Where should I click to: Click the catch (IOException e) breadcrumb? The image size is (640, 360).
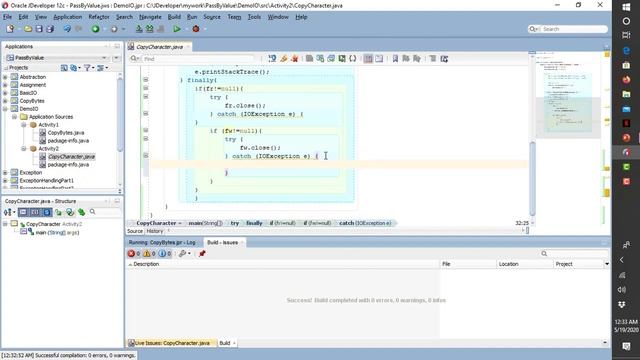pyautogui.click(x=365, y=223)
